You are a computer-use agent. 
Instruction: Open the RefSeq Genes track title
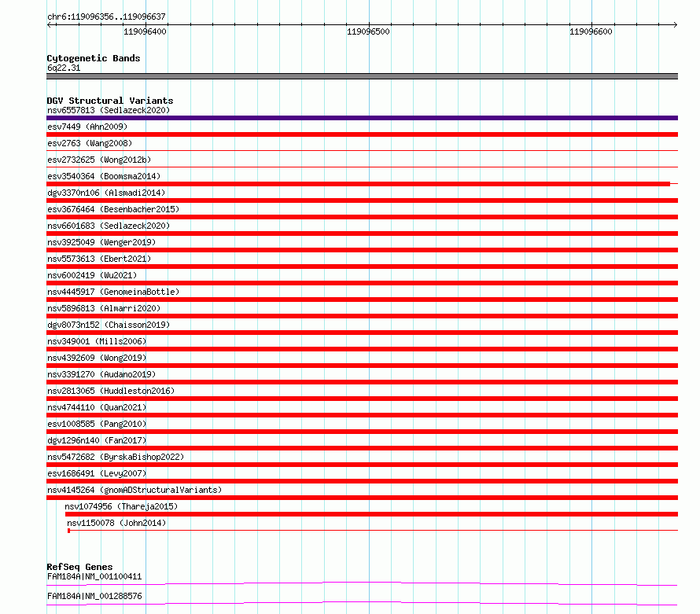pos(79,567)
